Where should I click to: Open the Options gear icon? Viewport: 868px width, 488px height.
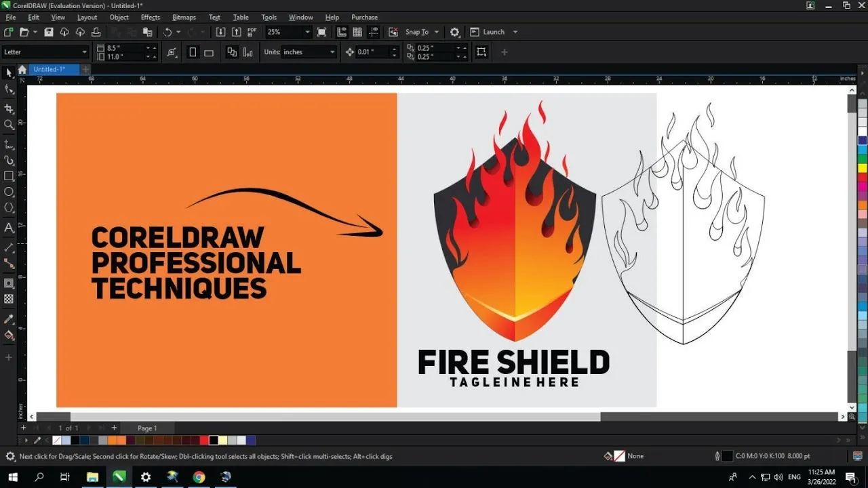(x=454, y=32)
